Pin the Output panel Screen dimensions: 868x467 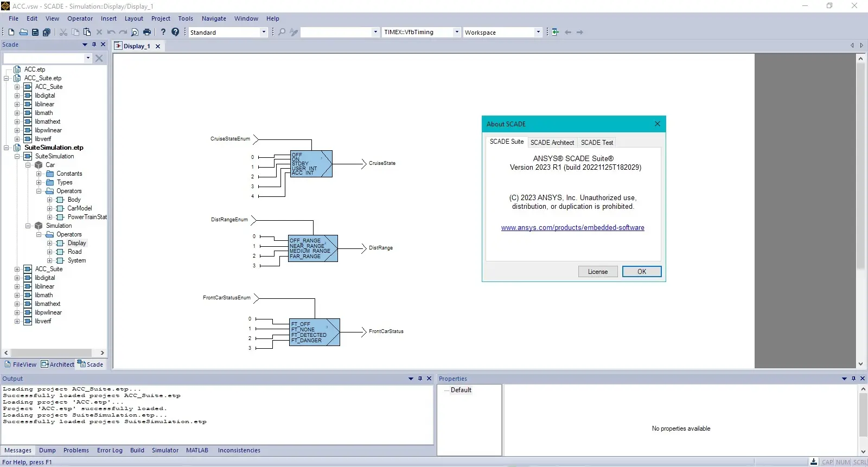(x=420, y=379)
